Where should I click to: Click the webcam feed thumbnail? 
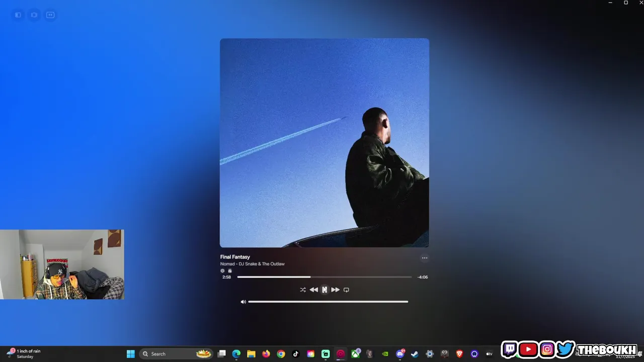tap(62, 264)
